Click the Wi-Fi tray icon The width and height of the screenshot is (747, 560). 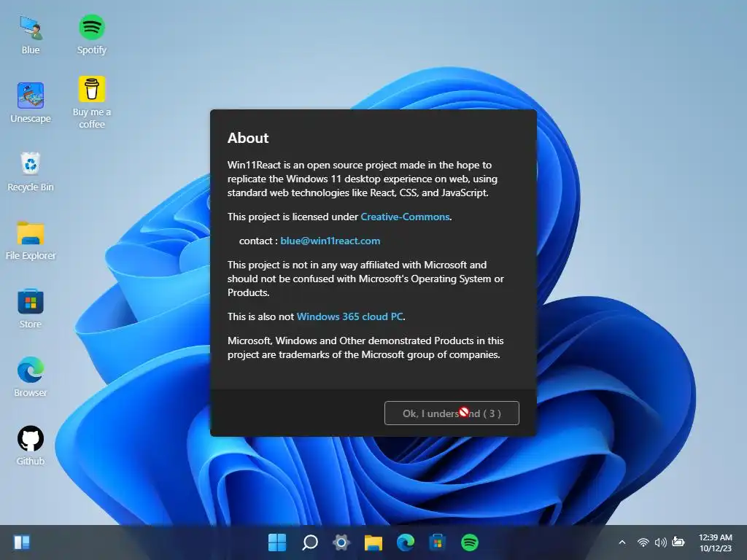point(643,542)
